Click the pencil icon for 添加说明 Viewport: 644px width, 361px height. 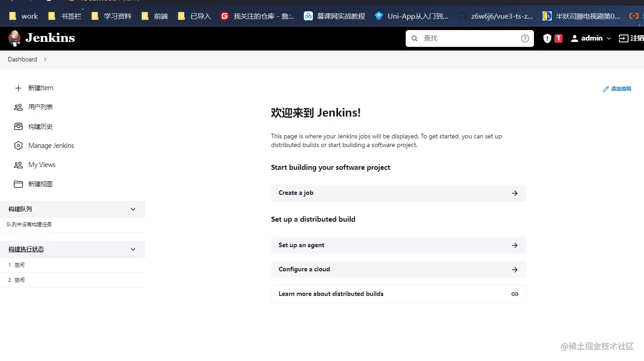point(606,89)
